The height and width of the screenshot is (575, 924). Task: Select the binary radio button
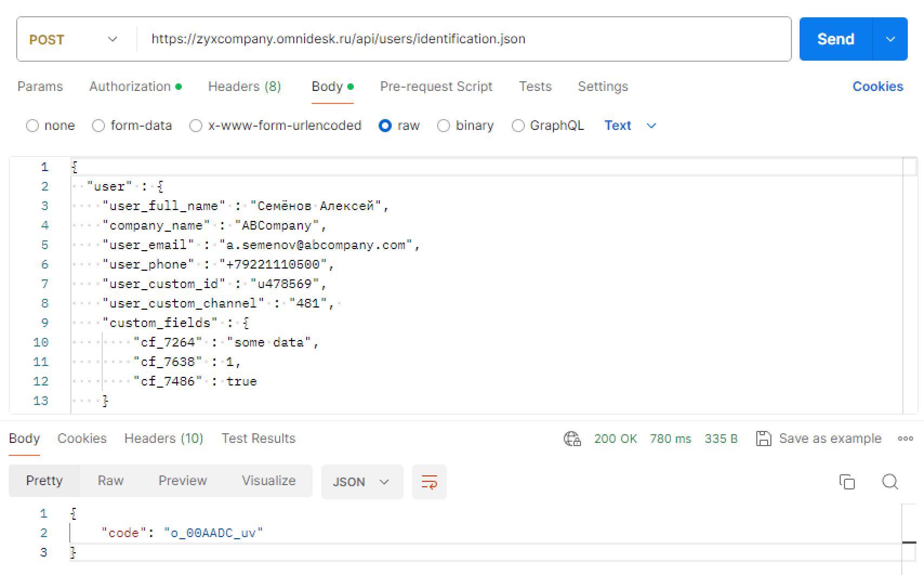pyautogui.click(x=444, y=126)
